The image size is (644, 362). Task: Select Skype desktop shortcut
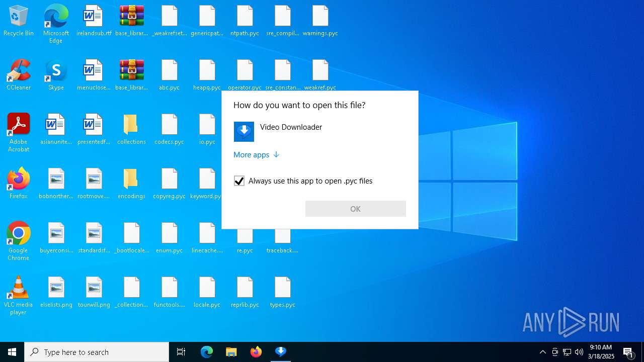click(x=56, y=75)
